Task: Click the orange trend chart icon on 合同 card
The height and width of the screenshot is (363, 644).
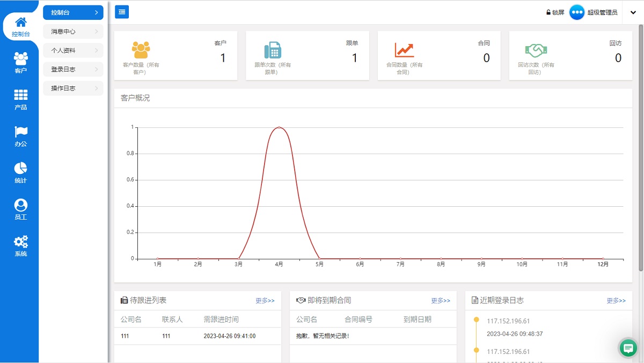Action: pyautogui.click(x=405, y=50)
